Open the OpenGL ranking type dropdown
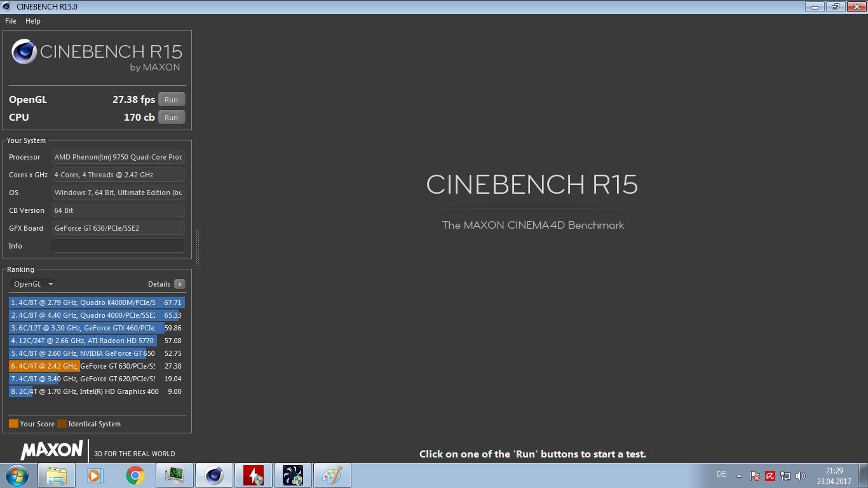Viewport: 868px width, 488px height. pos(34,284)
